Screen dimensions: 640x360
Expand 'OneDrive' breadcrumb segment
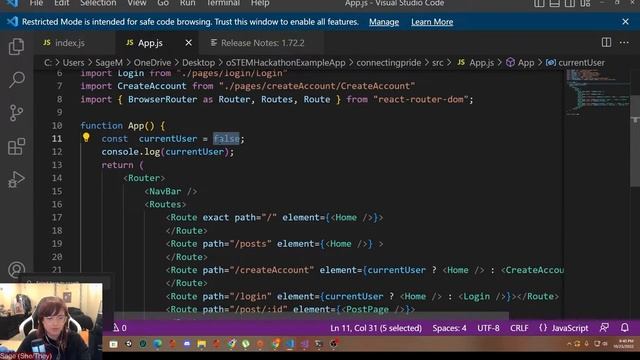152,63
